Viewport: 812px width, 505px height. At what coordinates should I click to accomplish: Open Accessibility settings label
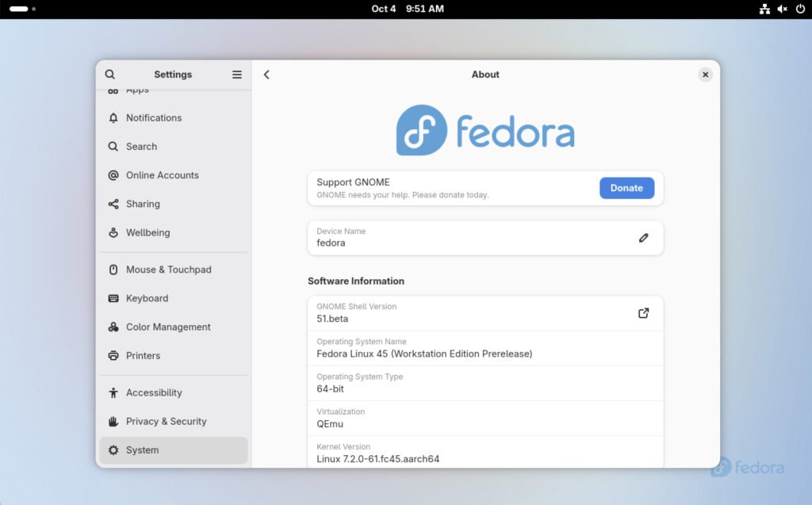coord(154,393)
